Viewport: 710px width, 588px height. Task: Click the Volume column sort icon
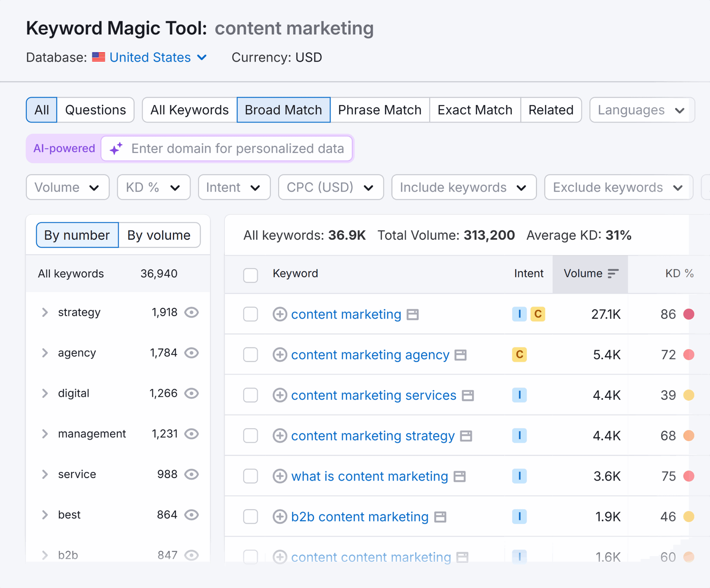(x=613, y=273)
